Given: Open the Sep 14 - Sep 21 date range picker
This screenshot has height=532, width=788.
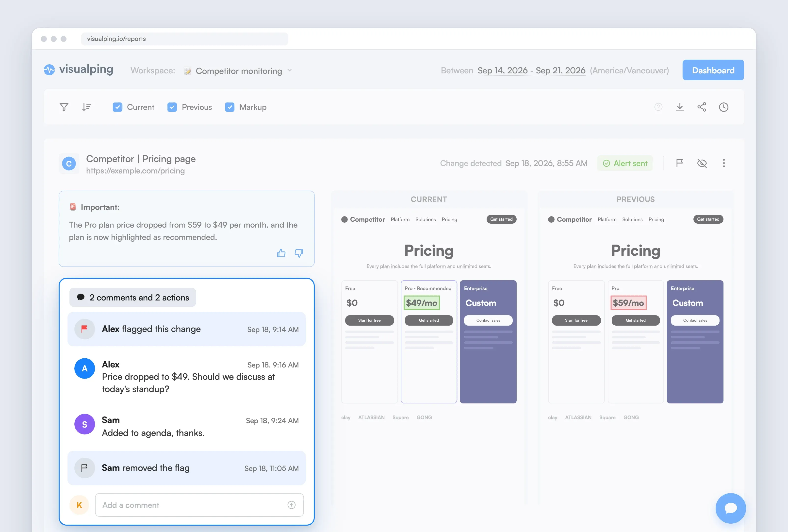Looking at the screenshot, I should [531, 70].
